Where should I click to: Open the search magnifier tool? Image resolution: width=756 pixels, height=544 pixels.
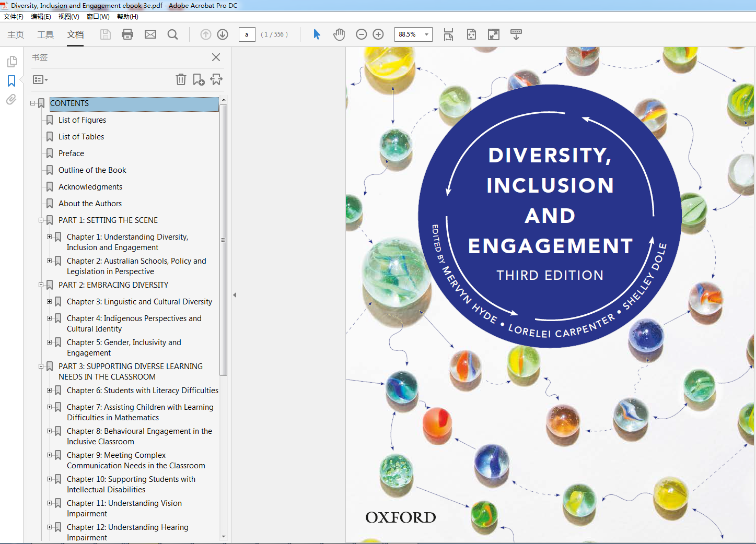pos(172,34)
